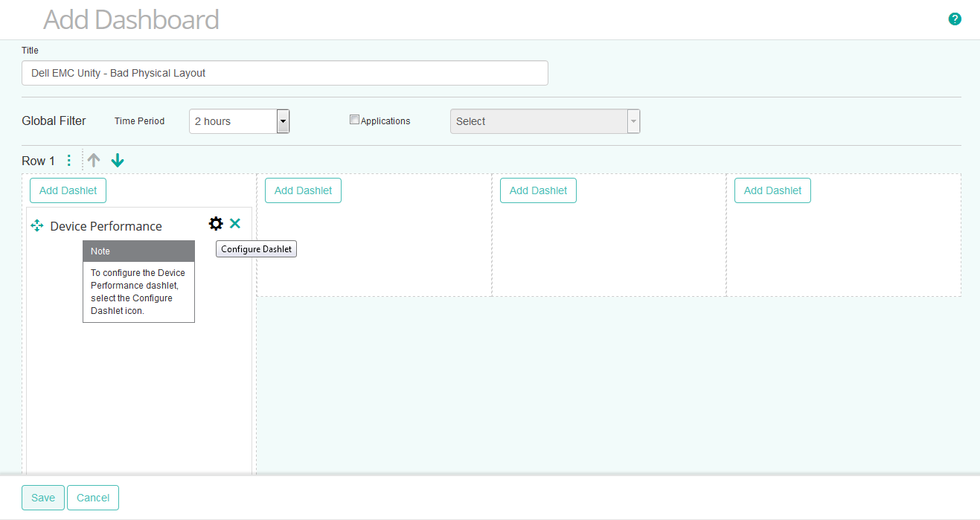Move Row 1 up using the up arrow icon
This screenshot has height=520, width=980.
(93, 160)
